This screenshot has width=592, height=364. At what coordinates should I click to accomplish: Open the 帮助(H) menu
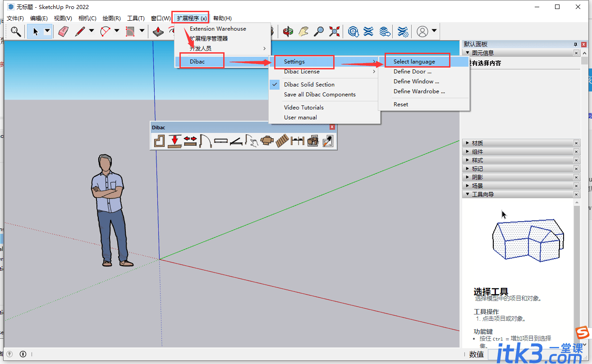(222, 18)
